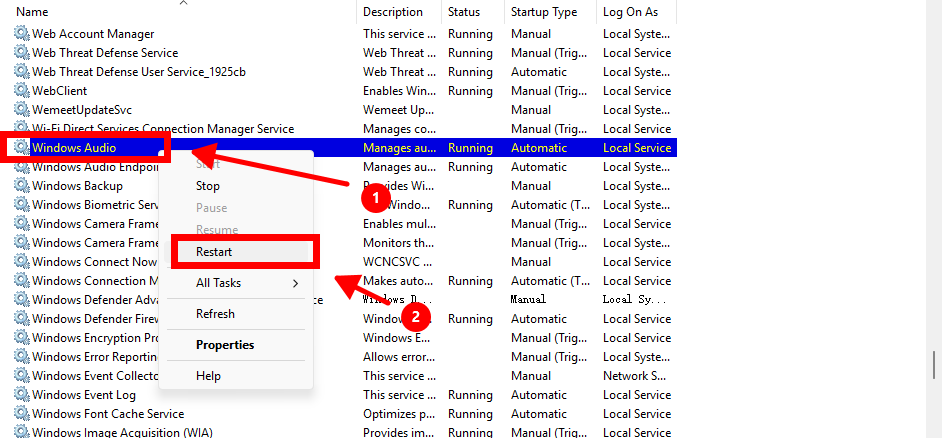The image size is (942, 438).
Task: Open Help from the context menu
Action: pos(208,376)
